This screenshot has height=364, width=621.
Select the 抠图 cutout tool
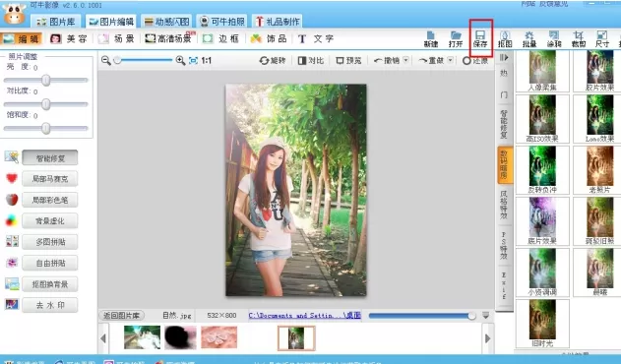[x=505, y=39]
